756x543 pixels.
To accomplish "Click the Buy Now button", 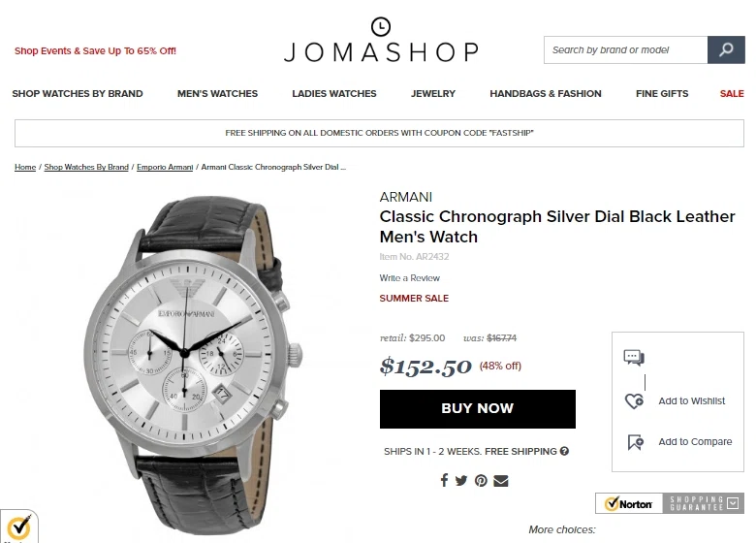I will [477, 409].
